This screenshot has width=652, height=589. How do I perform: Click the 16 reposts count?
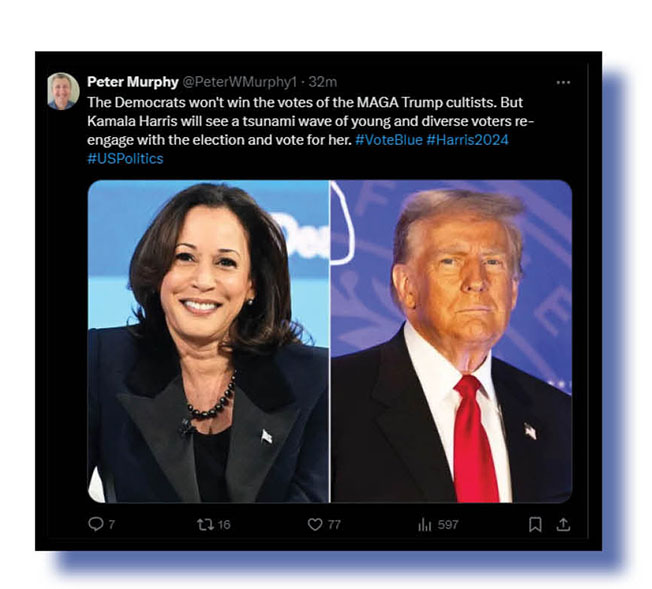pyautogui.click(x=224, y=525)
